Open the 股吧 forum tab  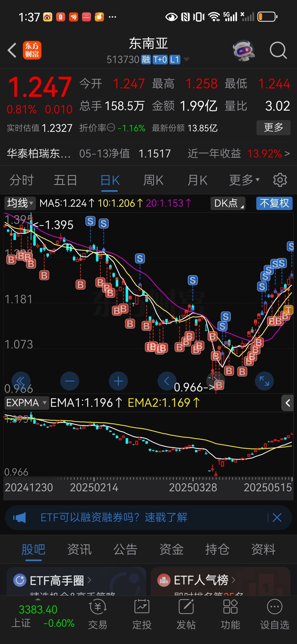33,550
